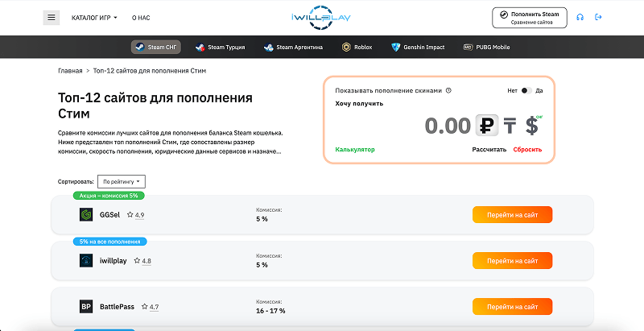Click Рассчитать to calculate
Image resolution: width=644 pixels, height=331 pixels.
(489, 150)
